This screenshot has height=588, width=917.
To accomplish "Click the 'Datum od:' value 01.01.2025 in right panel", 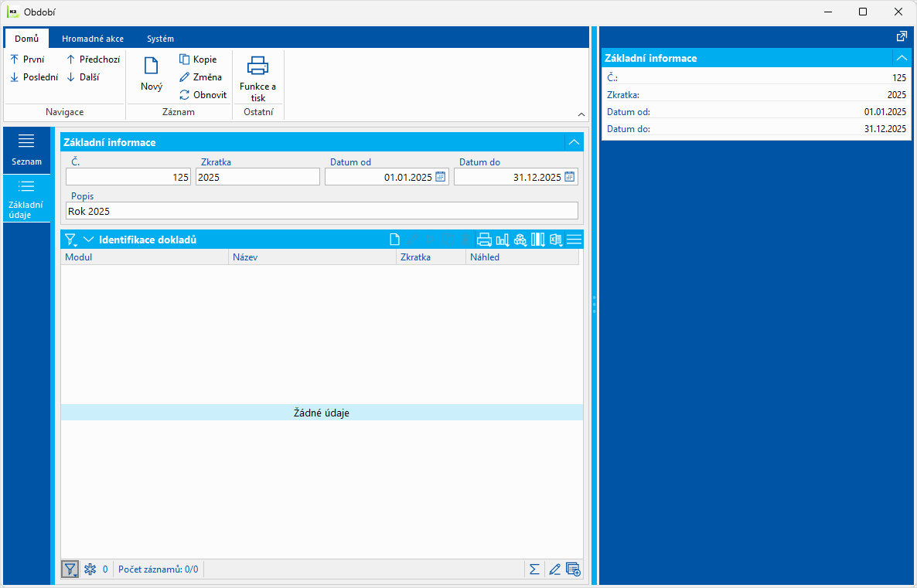I will click(x=885, y=111).
